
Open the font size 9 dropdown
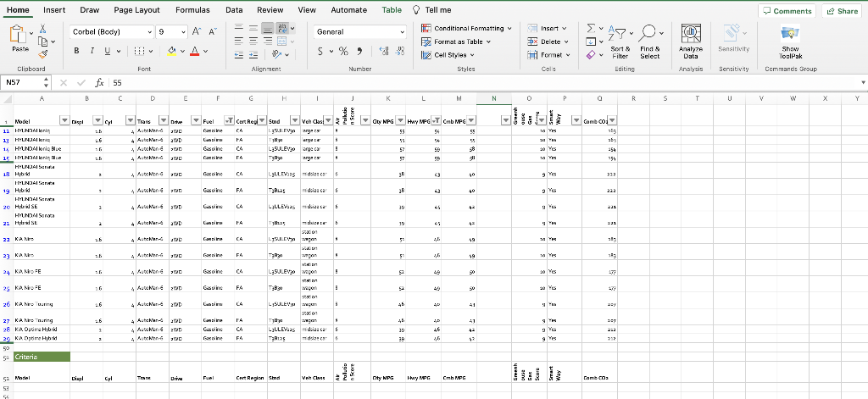pyautogui.click(x=184, y=32)
